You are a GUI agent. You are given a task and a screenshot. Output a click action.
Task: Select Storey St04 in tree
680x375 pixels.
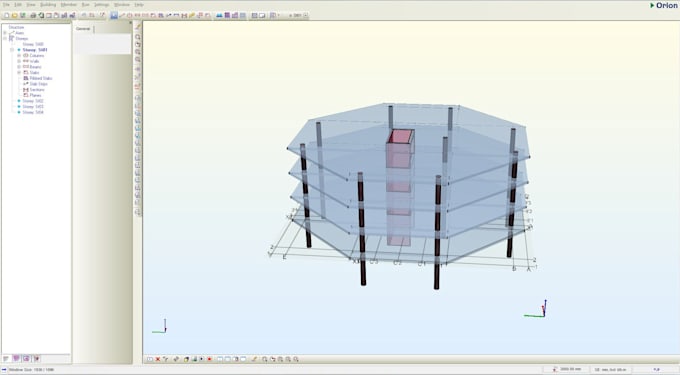tap(33, 112)
